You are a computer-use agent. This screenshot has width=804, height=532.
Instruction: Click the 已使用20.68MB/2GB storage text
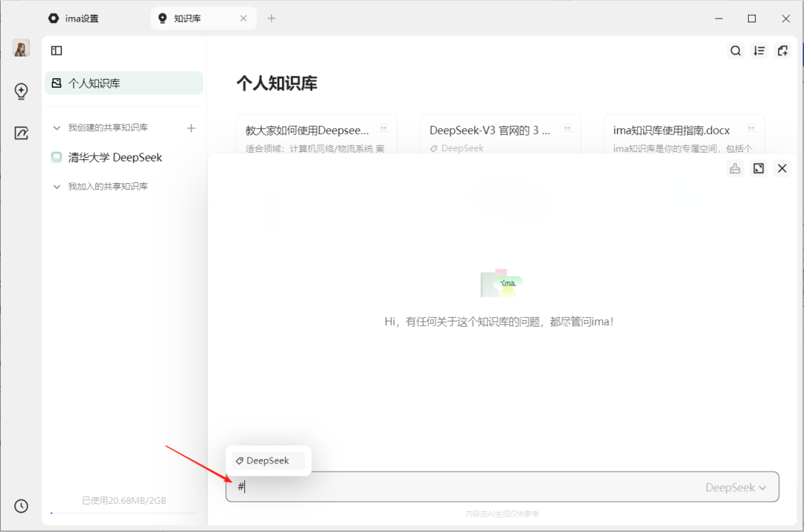tap(124, 500)
